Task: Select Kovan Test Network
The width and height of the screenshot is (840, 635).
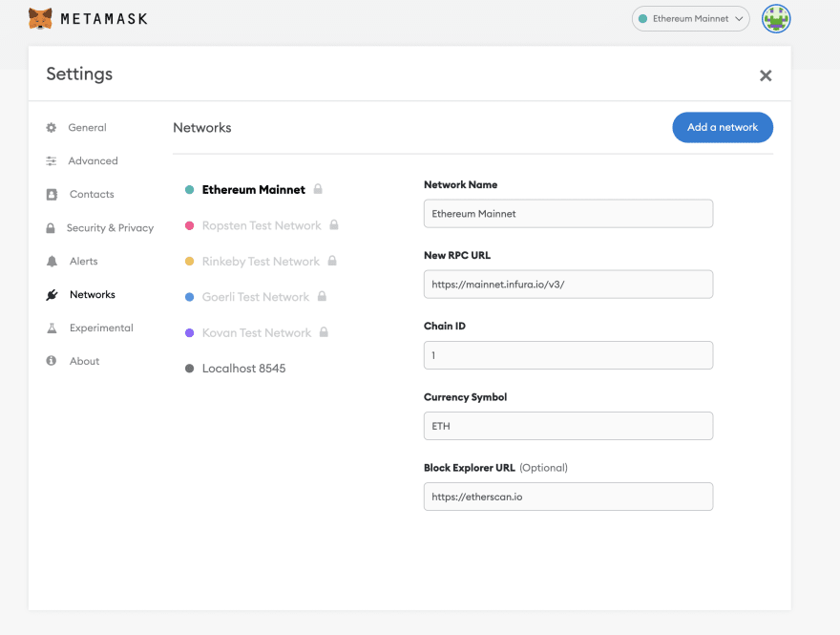Action: coord(257,332)
